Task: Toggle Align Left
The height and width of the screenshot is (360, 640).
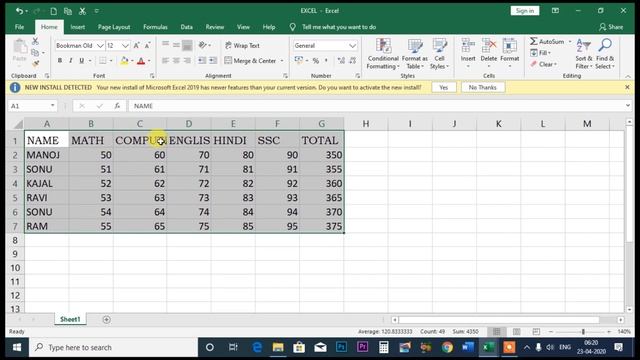Action: [x=165, y=60]
